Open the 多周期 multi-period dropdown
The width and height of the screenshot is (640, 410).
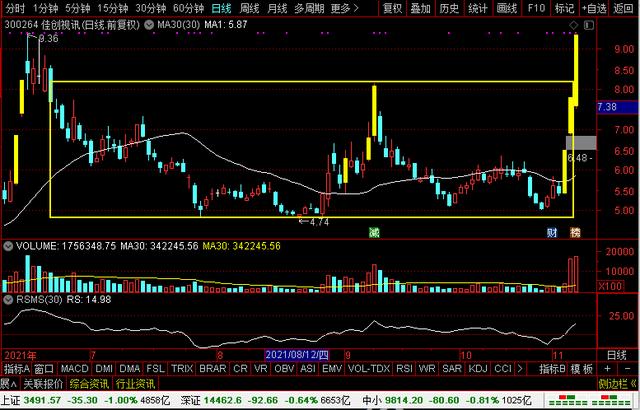coord(309,8)
